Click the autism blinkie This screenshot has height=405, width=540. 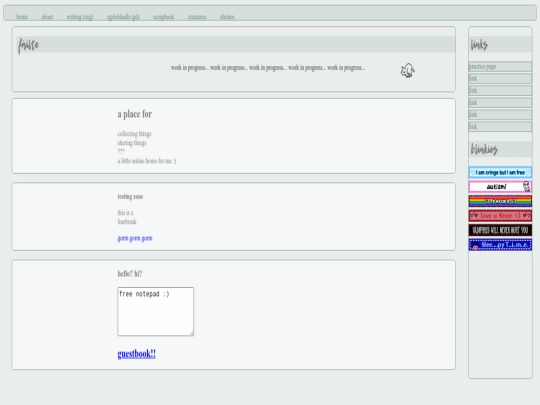coord(500,187)
